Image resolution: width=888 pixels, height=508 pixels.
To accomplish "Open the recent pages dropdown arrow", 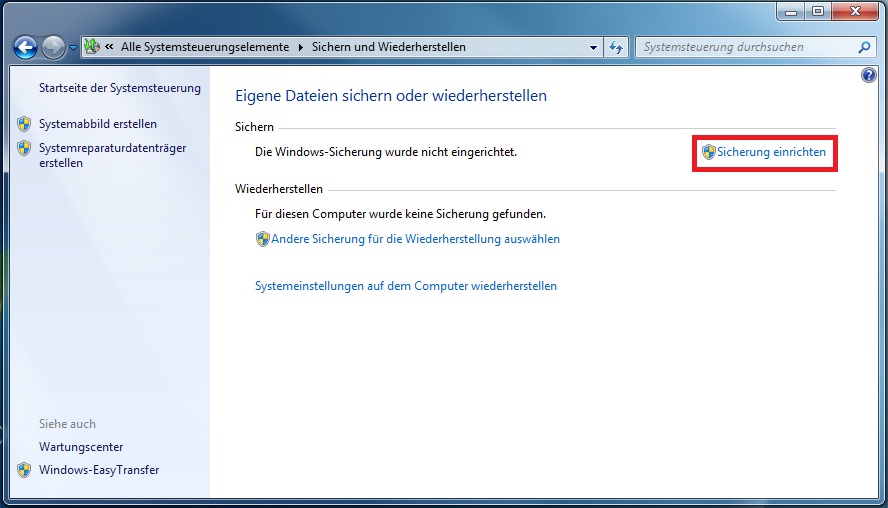I will [x=73, y=48].
